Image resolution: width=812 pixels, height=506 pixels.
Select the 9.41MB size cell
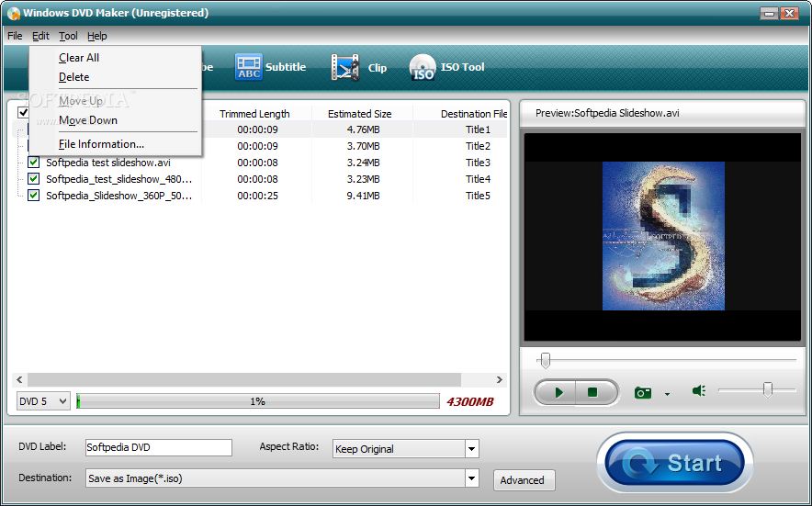[363, 196]
